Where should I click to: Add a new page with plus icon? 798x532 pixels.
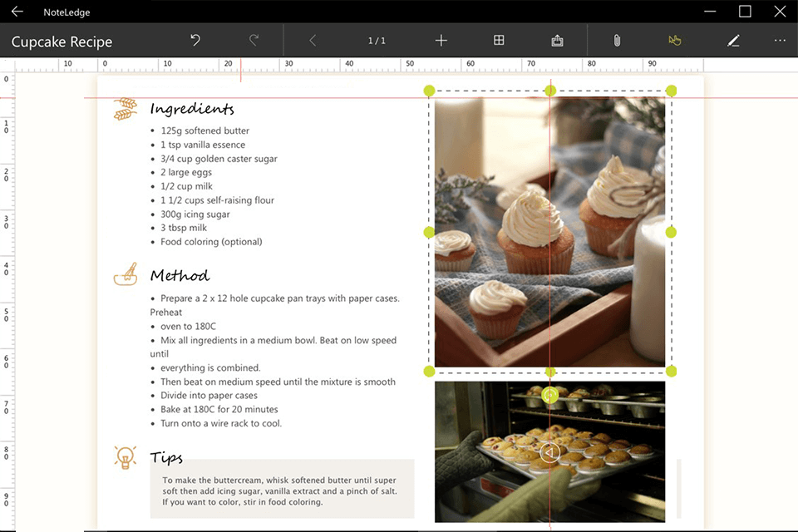click(x=441, y=40)
